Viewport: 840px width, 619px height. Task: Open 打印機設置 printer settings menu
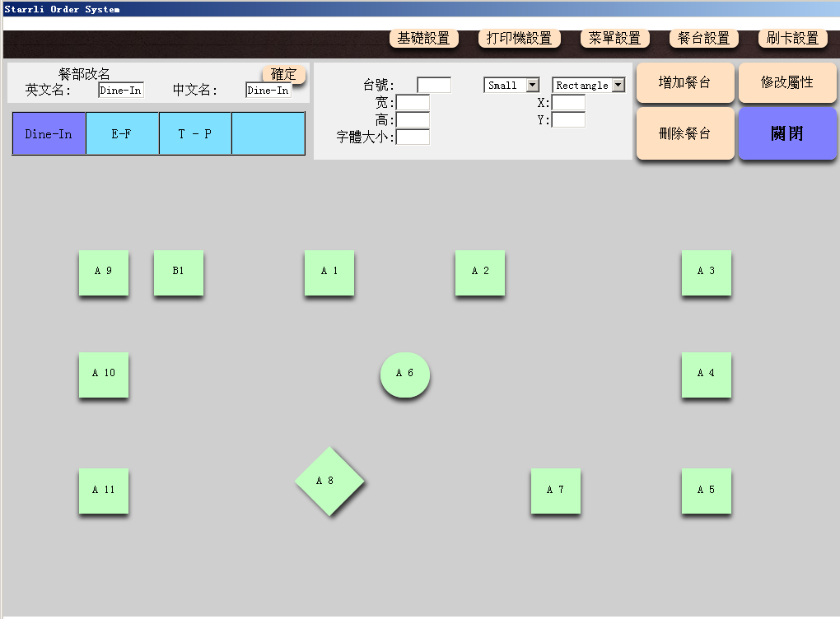coord(519,39)
